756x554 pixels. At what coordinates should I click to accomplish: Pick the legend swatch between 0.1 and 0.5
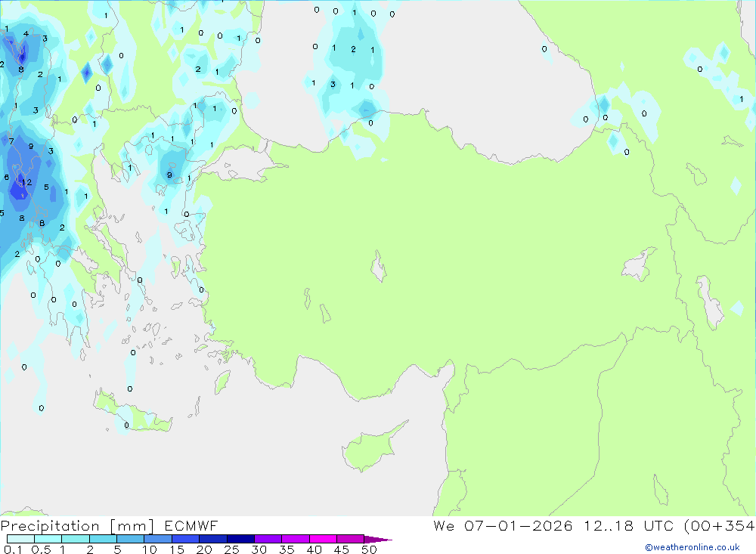point(20,539)
